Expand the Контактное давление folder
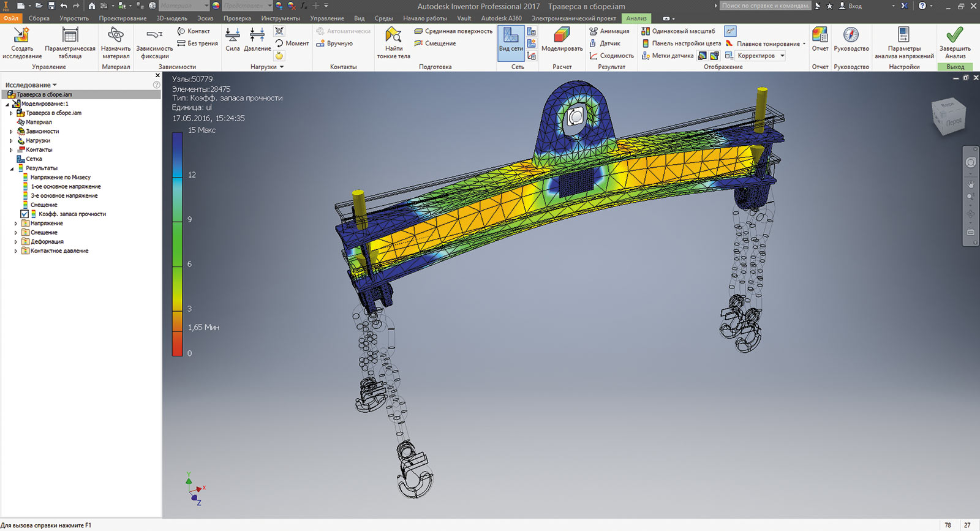This screenshot has width=980, height=531. [x=16, y=251]
